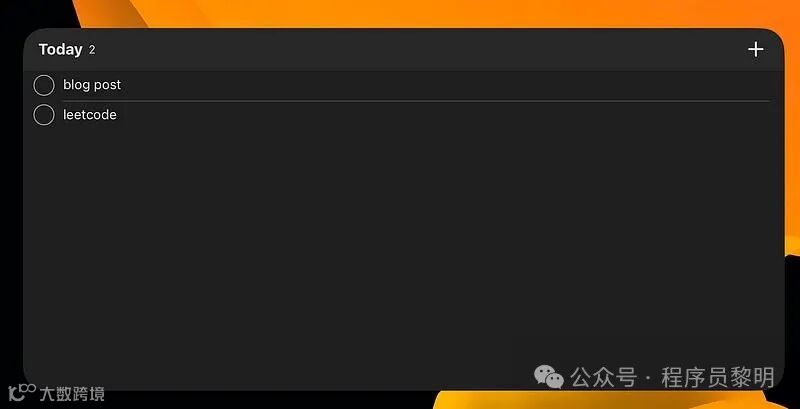The image size is (800, 409).
Task: Click the WeChat logo watermark icon
Action: [x=549, y=376]
